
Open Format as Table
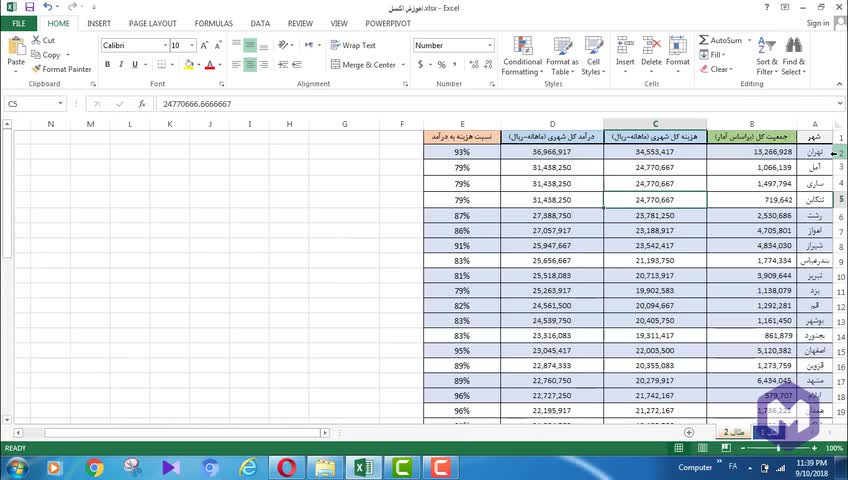tap(562, 56)
